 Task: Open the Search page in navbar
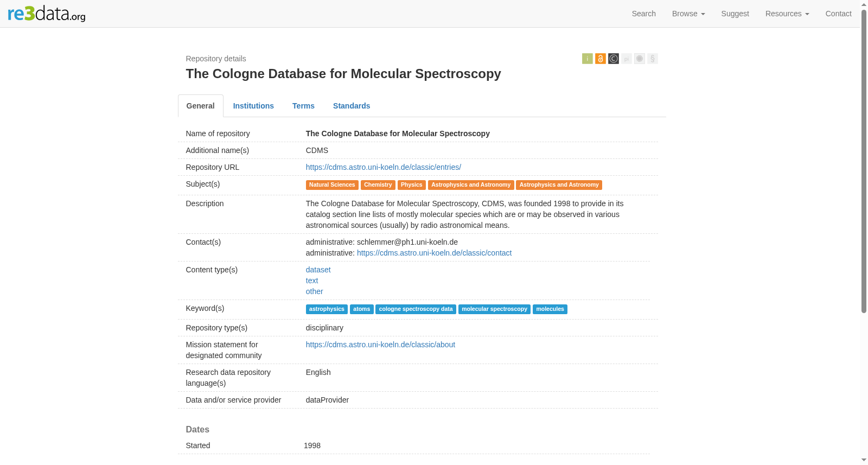point(643,14)
